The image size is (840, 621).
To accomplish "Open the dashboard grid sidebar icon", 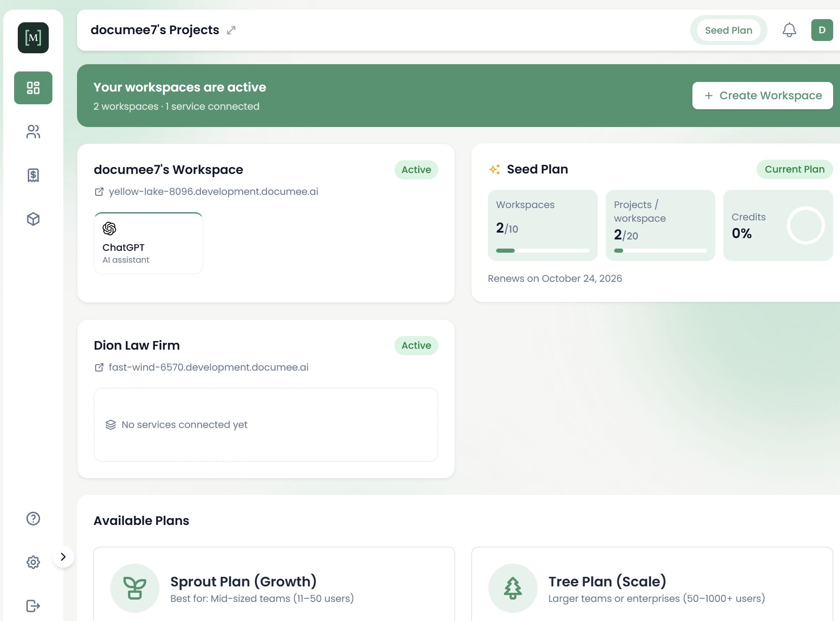I will [33, 88].
